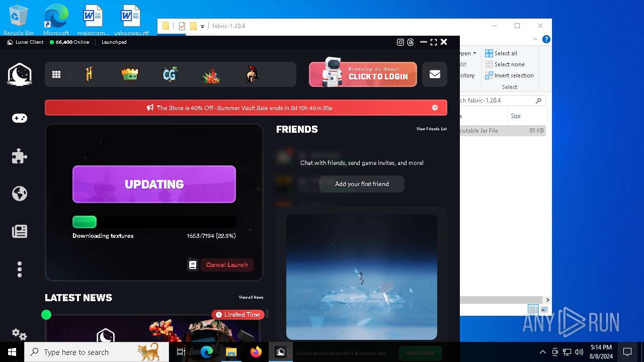Open Recycle Bin desktop icon
This screenshot has width=644, height=362.
pos(19,21)
